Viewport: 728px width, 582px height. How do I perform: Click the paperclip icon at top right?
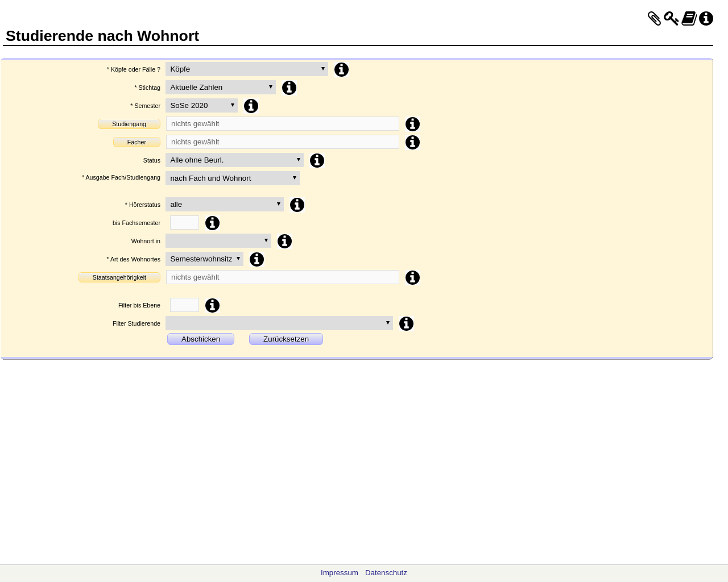[654, 19]
